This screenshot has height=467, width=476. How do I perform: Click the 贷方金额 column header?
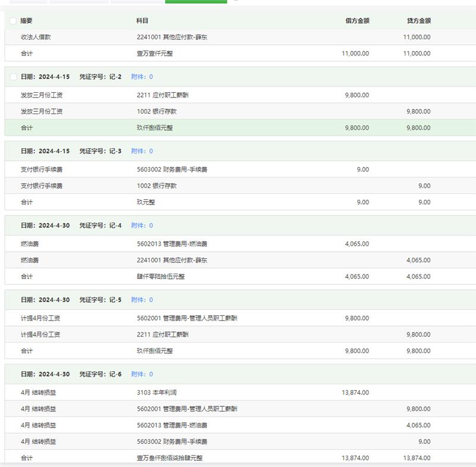click(x=418, y=21)
